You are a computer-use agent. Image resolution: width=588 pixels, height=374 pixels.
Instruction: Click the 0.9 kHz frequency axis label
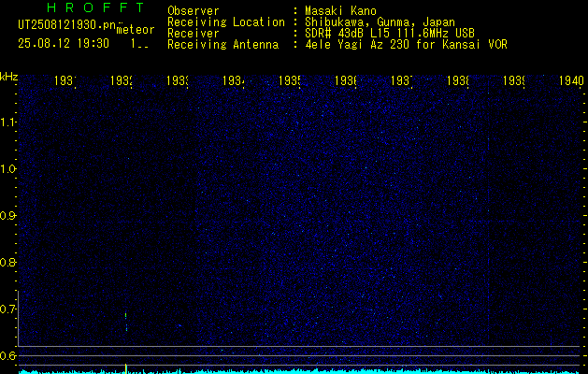coord(7,216)
